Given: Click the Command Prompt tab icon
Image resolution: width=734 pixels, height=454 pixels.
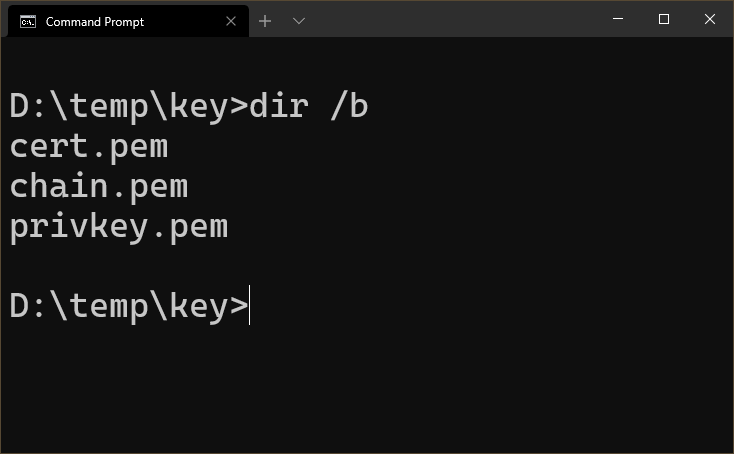Looking at the screenshot, I should click(x=28, y=22).
